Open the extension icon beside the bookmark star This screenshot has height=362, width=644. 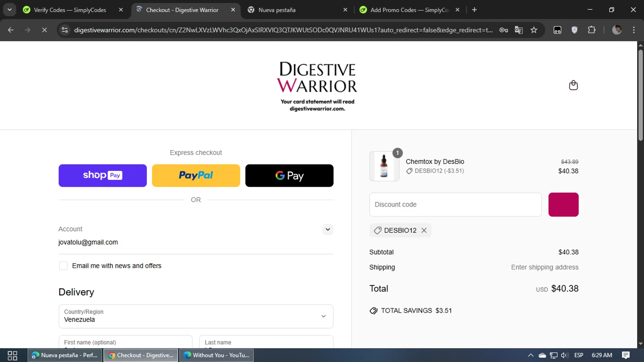tap(557, 30)
